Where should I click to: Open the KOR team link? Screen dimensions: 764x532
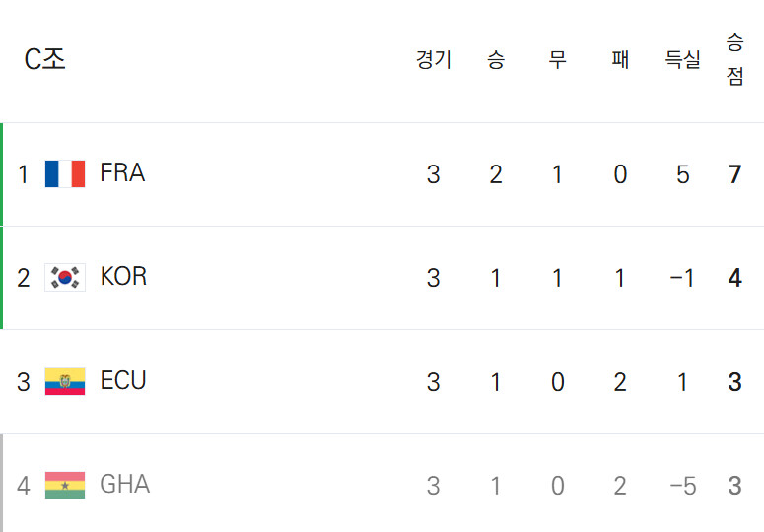click(x=123, y=277)
